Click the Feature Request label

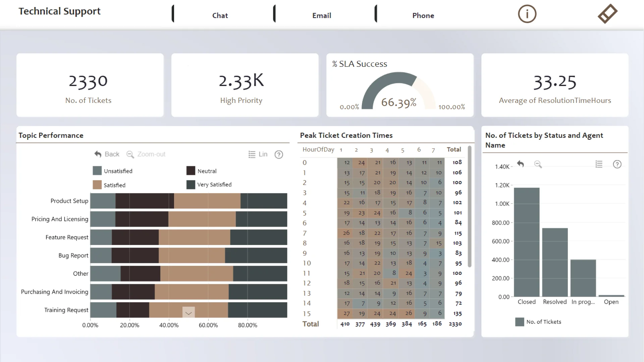pyautogui.click(x=67, y=237)
